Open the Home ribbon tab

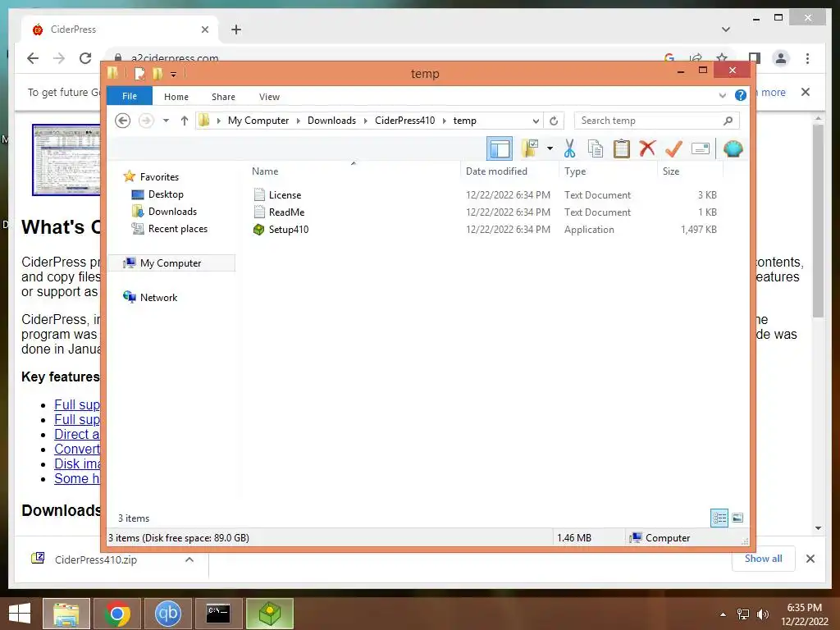[x=176, y=97]
